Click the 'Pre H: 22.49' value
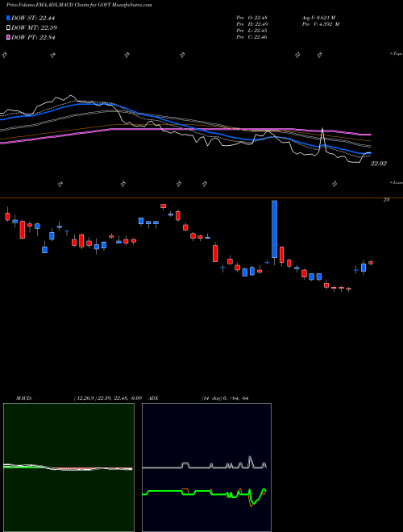 252,24
